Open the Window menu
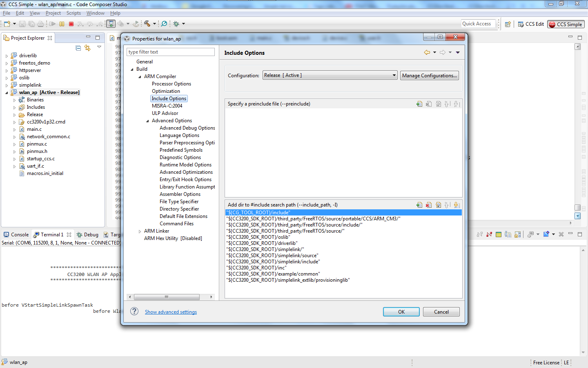This screenshot has width=588, height=368. coord(96,13)
